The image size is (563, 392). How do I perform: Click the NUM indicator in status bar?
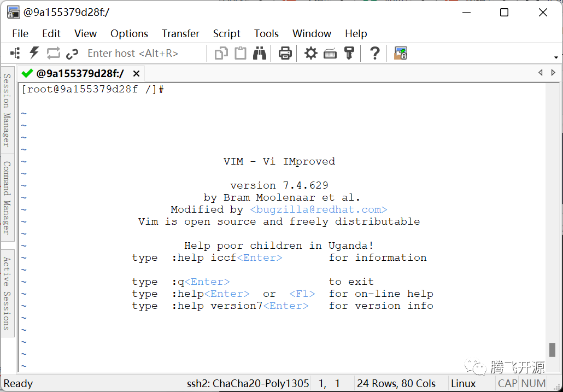pos(533,384)
